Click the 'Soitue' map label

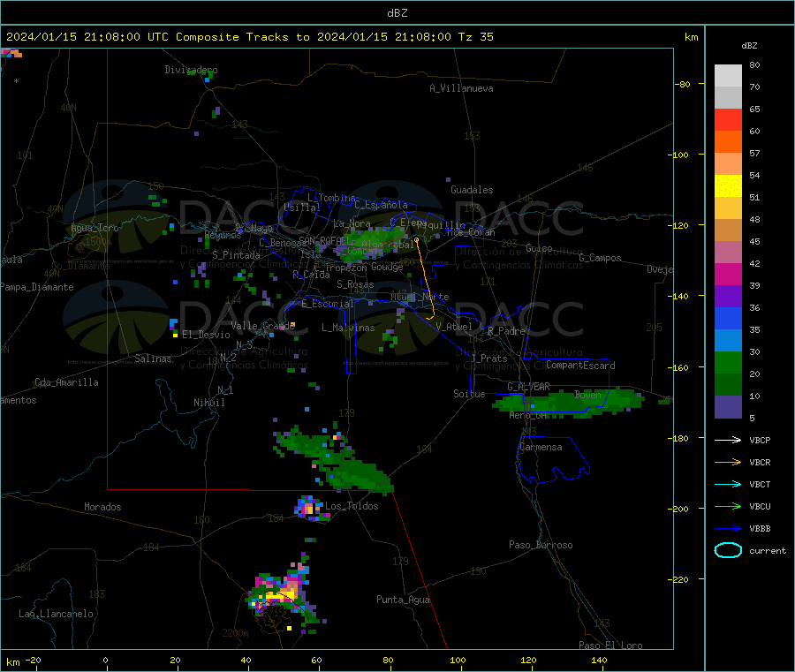[x=469, y=394]
